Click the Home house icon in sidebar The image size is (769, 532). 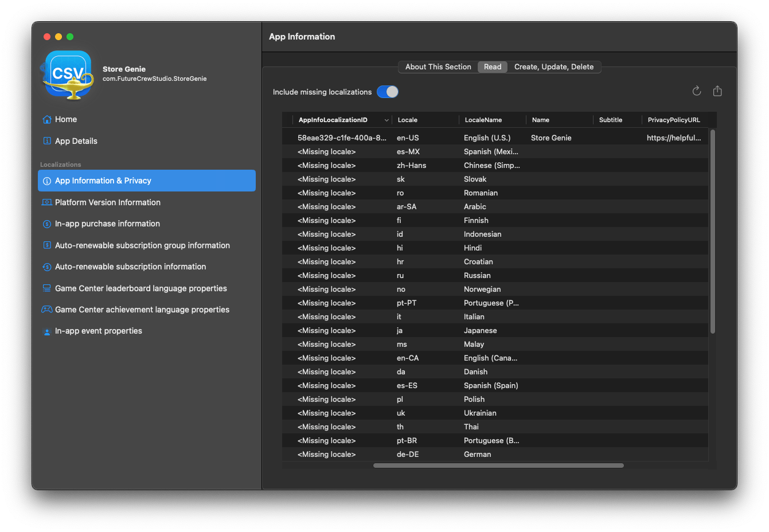coord(47,119)
